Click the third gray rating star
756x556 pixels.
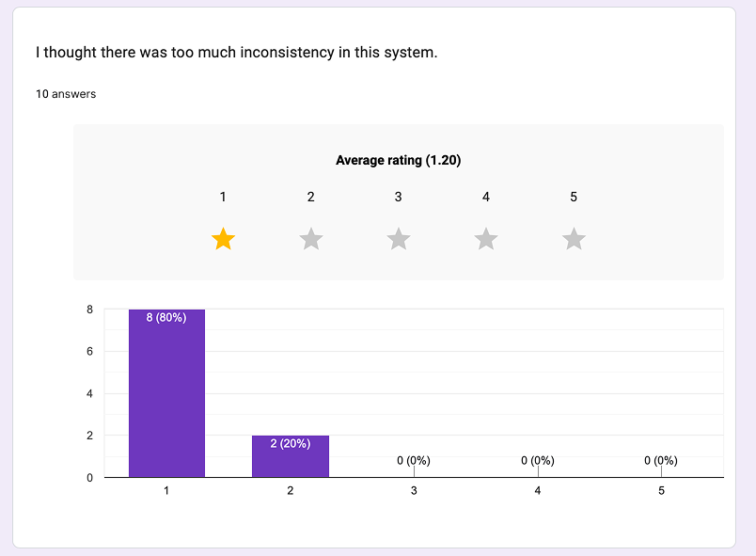(399, 240)
